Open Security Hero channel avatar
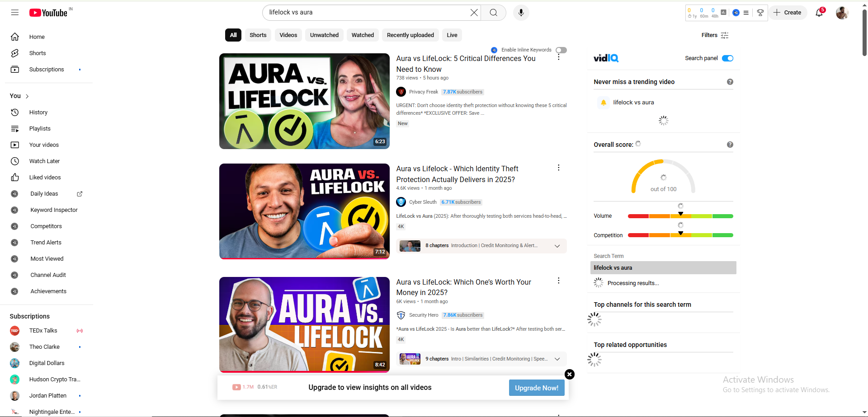The height and width of the screenshot is (417, 868). coord(401,315)
